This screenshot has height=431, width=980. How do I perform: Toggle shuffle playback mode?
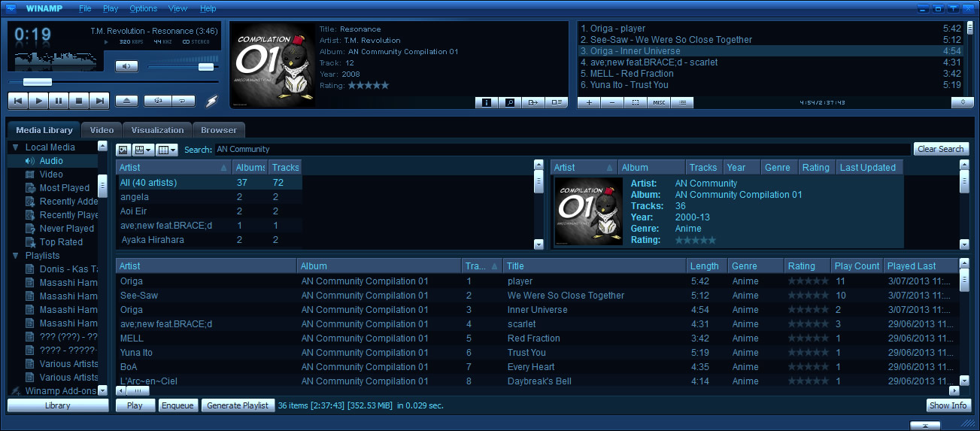pyautogui.click(x=159, y=100)
